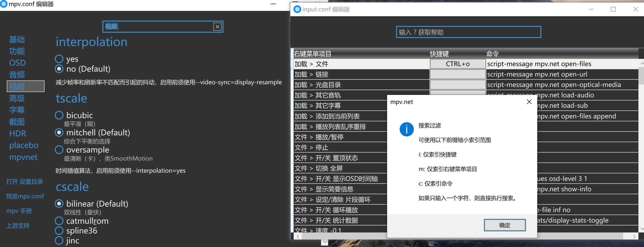644x247 pixels.
Task: Open the OSD settings category
Action: coord(17,63)
